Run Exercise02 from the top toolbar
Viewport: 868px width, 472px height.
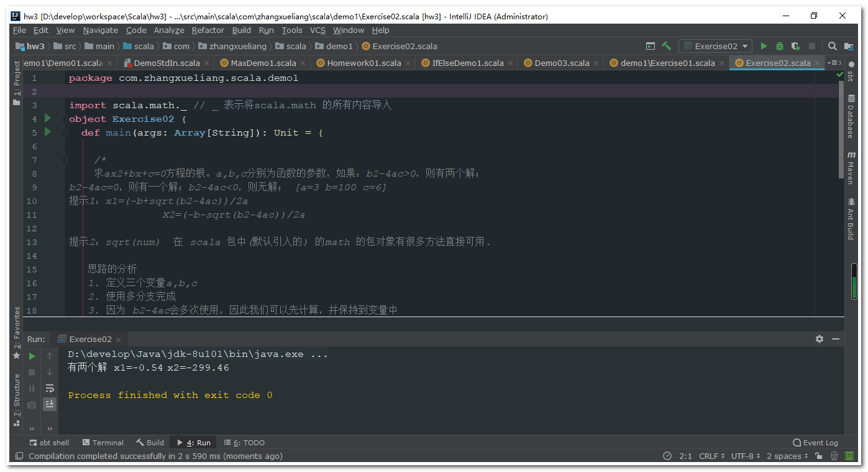point(764,46)
